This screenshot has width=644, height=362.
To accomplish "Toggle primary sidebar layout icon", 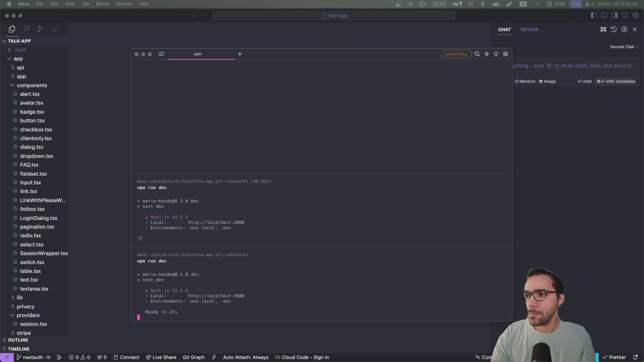I will point(594,15).
